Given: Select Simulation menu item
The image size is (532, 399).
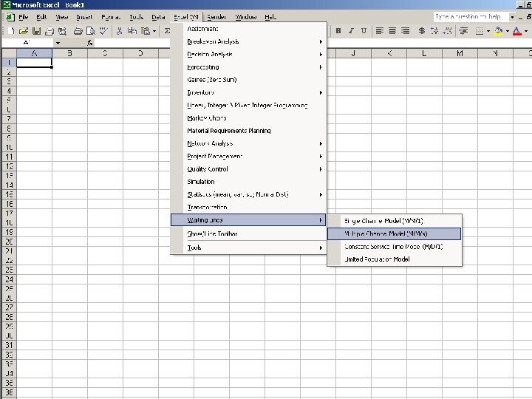Looking at the screenshot, I should click(248, 182).
